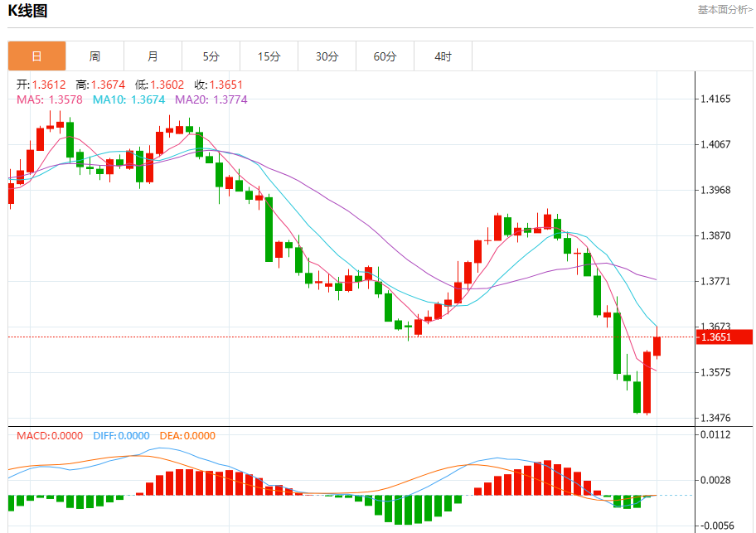Click the 0.0112 MACD axis label
Image resolution: width=756 pixels, height=533 pixels.
pos(715,435)
